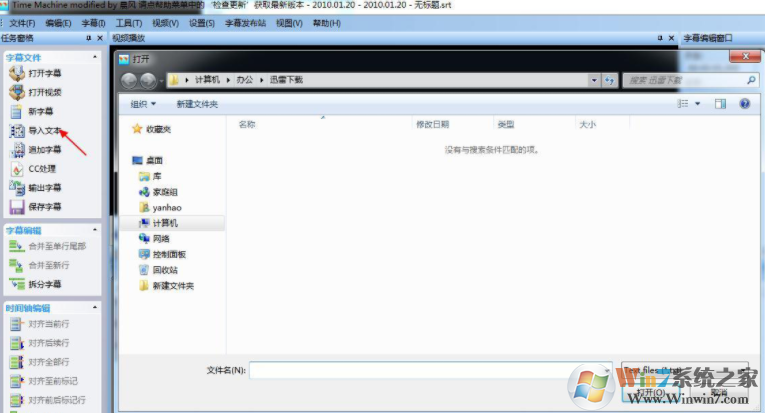The height and width of the screenshot is (413, 765).
Task: Refresh the folder address bar
Action: pos(609,80)
